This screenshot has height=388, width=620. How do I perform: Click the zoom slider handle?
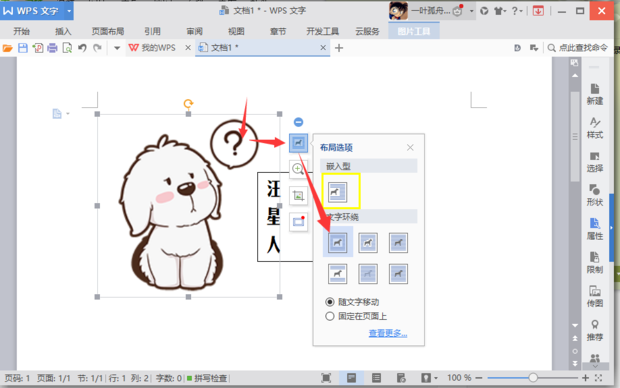(533, 378)
